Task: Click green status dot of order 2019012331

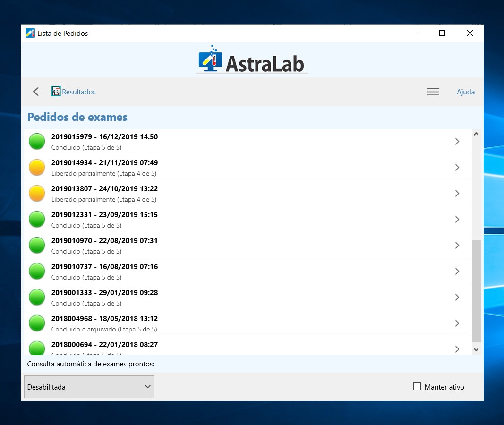Action: (x=37, y=220)
